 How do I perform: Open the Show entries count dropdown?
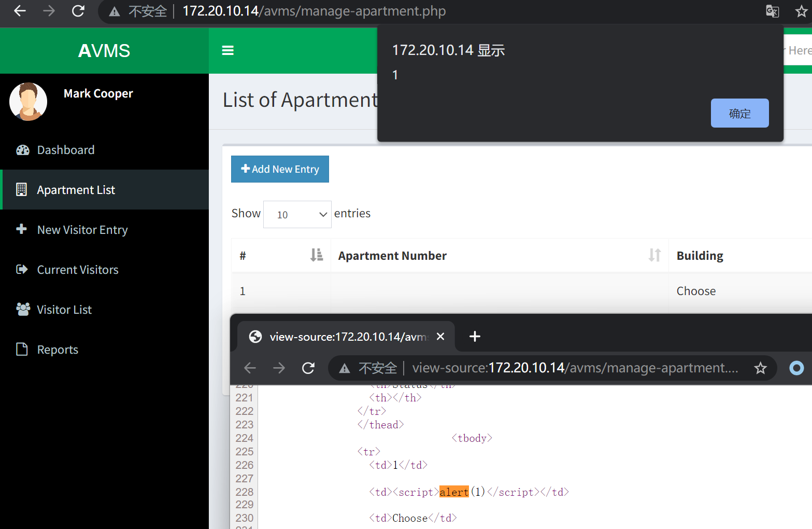click(297, 214)
